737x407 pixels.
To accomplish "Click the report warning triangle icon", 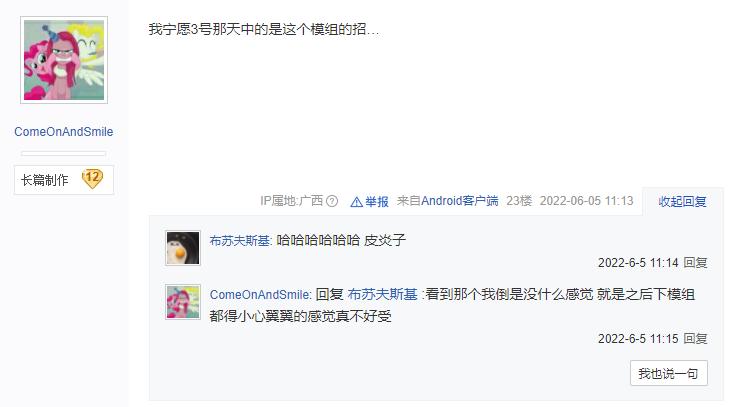I will (x=357, y=202).
